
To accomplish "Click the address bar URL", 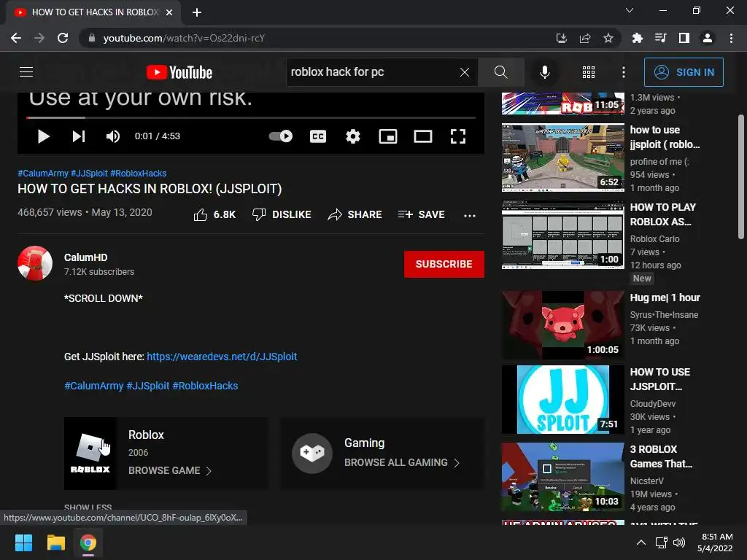I will pos(184,38).
